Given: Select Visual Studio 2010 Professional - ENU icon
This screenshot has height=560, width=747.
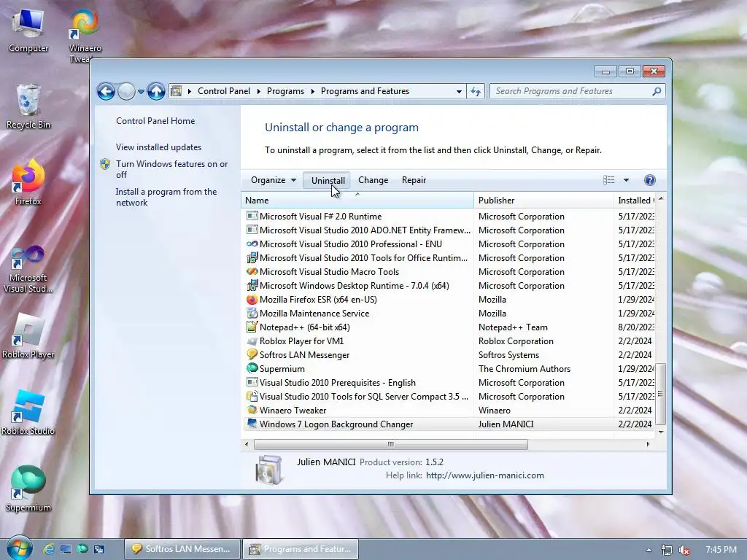Looking at the screenshot, I should pos(252,244).
